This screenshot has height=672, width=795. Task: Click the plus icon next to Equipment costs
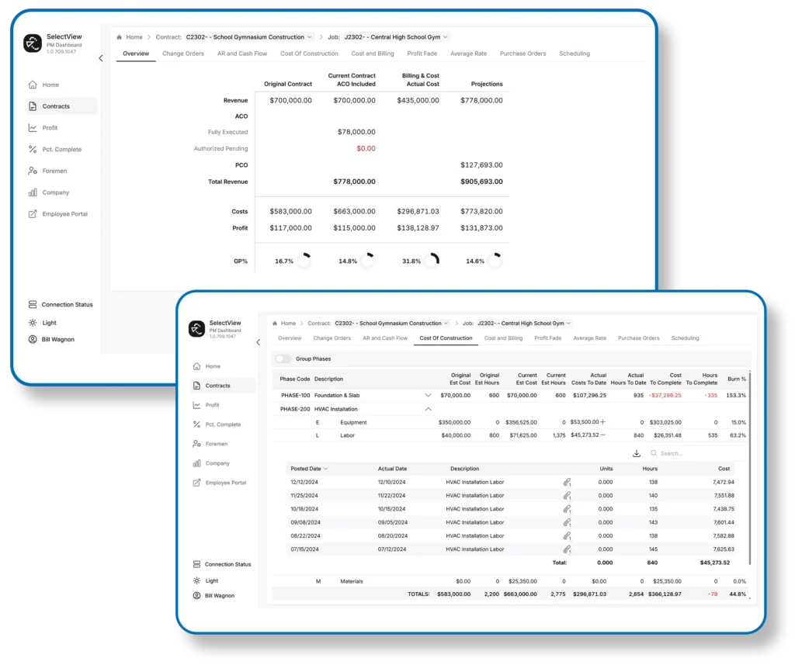[604, 421]
